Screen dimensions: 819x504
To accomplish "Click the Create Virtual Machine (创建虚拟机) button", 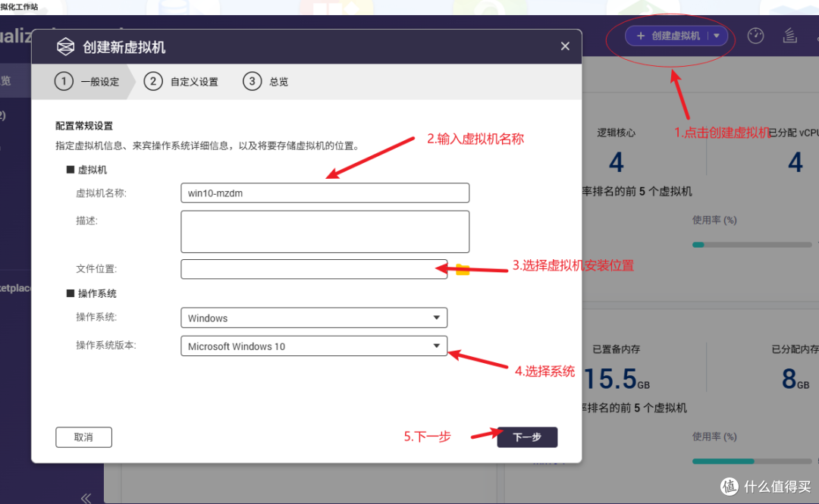I will 669,36.
